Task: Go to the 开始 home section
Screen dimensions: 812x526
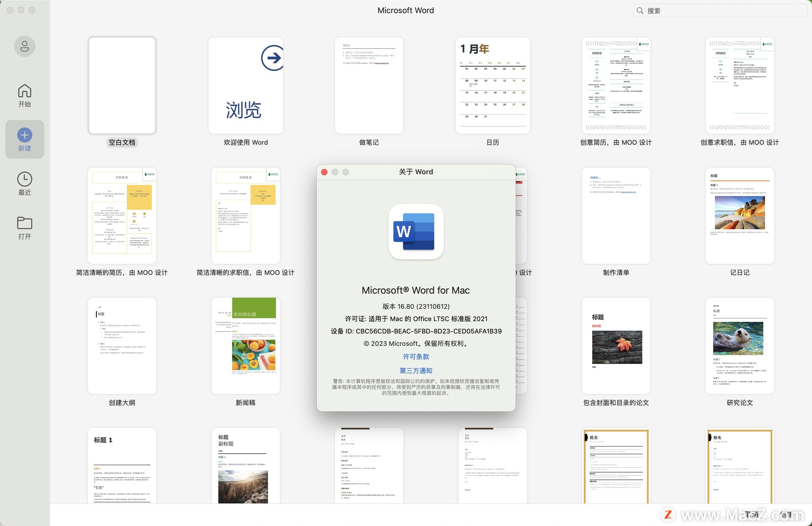Action: pos(25,96)
